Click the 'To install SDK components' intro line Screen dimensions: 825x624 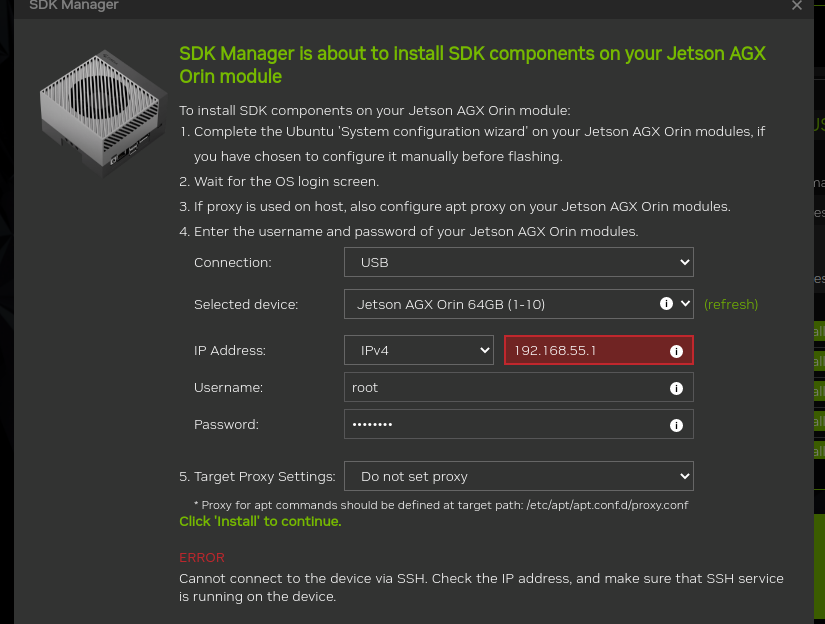(375, 110)
